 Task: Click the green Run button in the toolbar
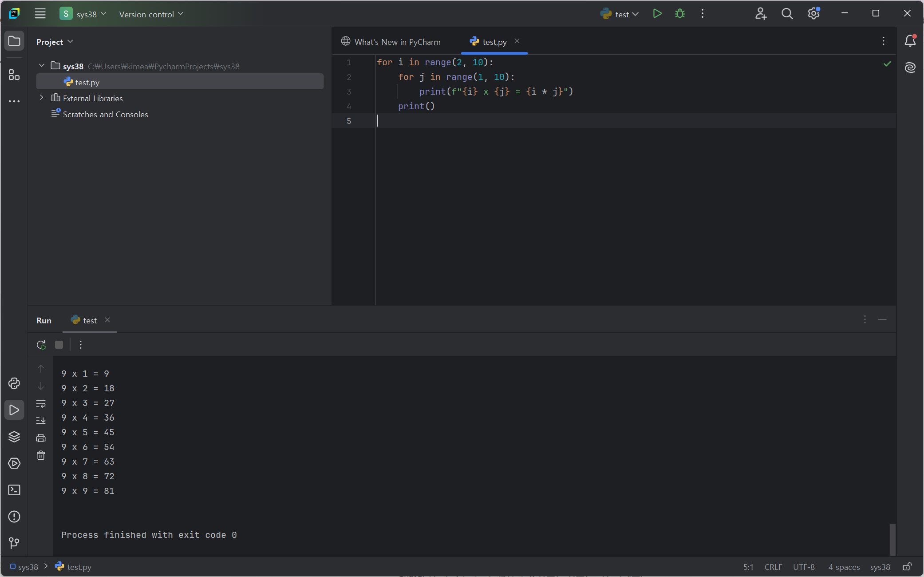tap(657, 14)
